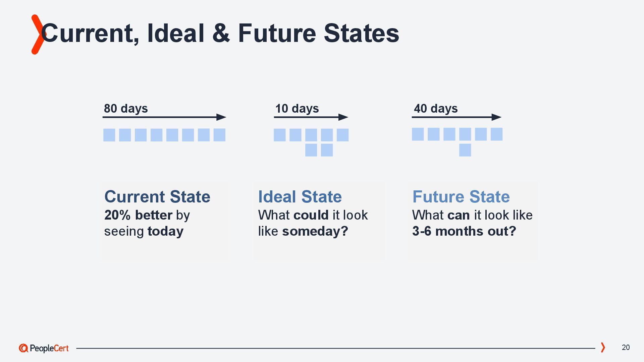
Task: Click the '80 days' label
Action: tap(126, 108)
